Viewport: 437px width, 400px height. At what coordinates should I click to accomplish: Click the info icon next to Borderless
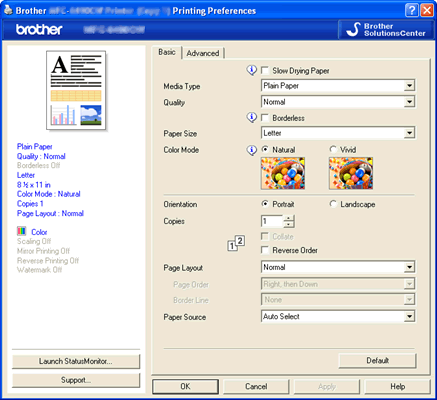coord(252,118)
